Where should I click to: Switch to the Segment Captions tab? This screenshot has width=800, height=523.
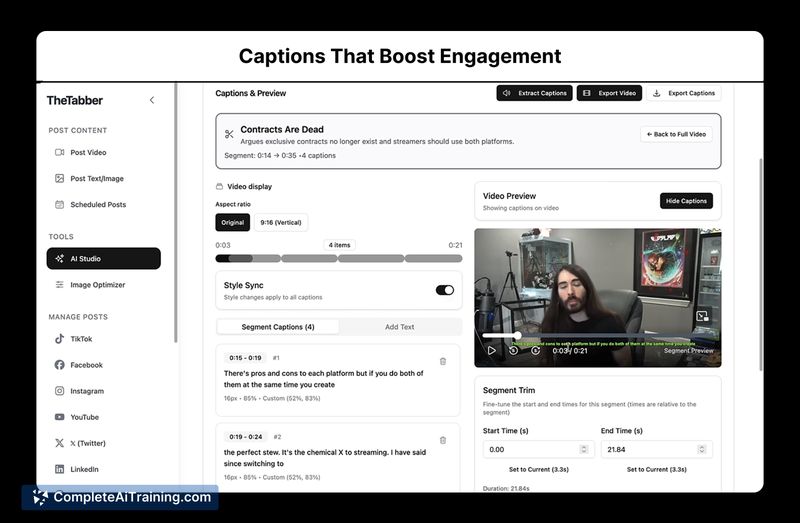point(278,327)
